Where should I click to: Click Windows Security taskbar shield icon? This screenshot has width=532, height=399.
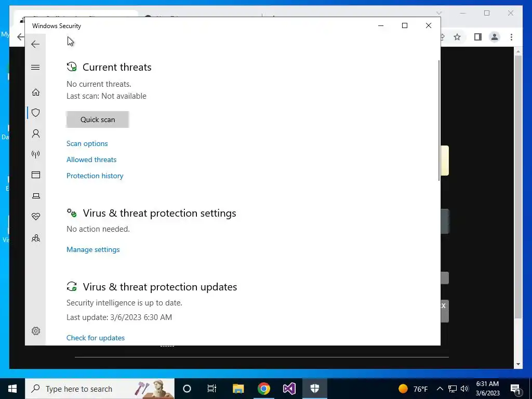click(314, 389)
